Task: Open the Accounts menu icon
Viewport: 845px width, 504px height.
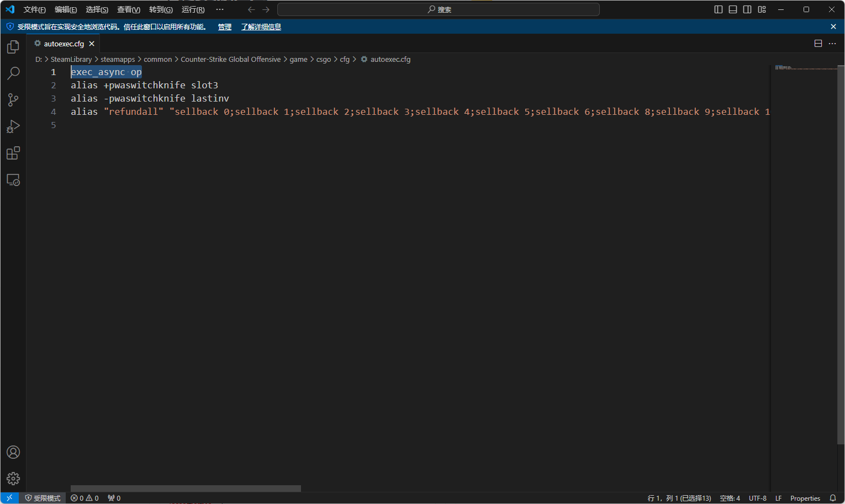Action: point(13,452)
